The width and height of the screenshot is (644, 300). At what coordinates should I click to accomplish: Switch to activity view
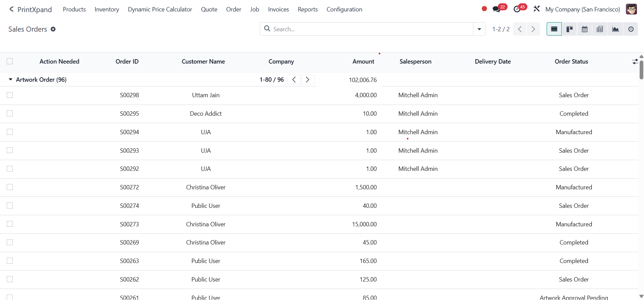[x=631, y=29]
